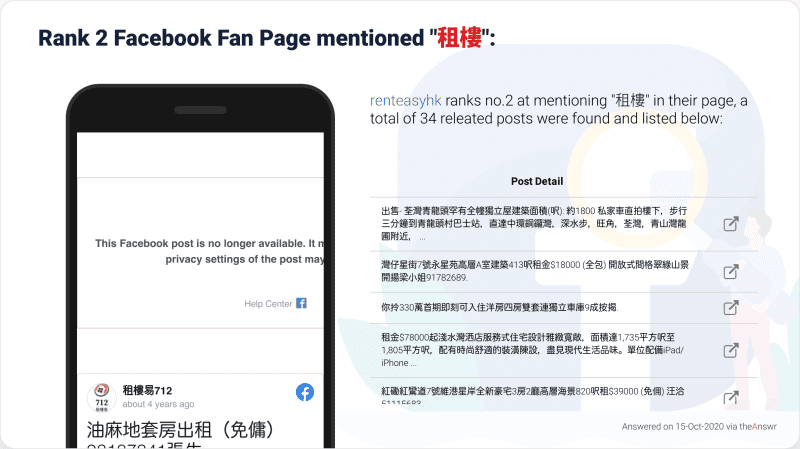Image resolution: width=800 pixels, height=449 pixels.
Task: Select the post row about 灣仔星街7號永星苑
Action: (564, 271)
